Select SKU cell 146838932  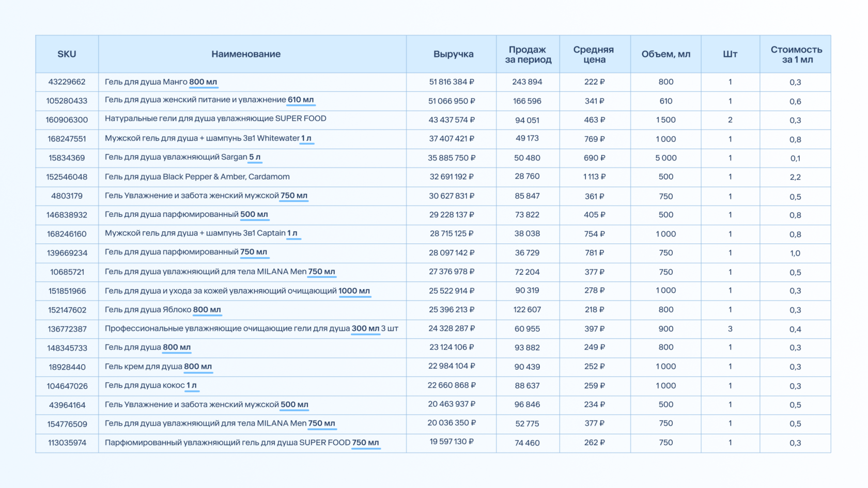coord(67,215)
